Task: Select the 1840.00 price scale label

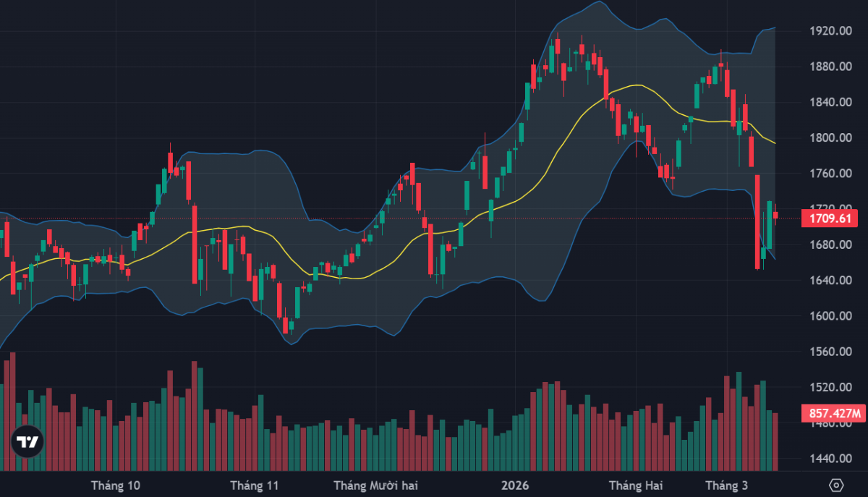Action: [x=828, y=102]
